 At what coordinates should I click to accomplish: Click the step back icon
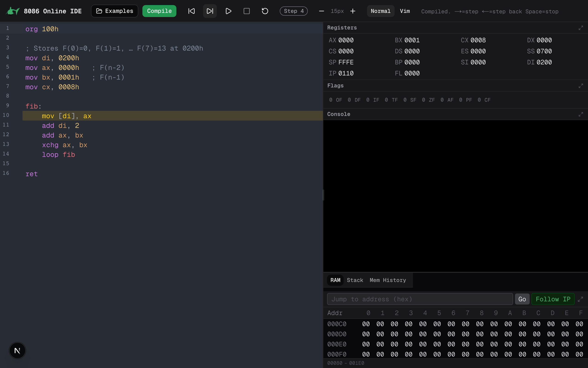coord(192,11)
